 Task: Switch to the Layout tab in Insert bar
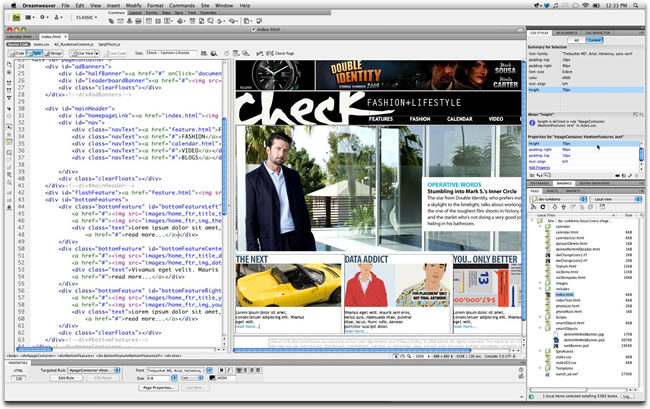coord(135,13)
